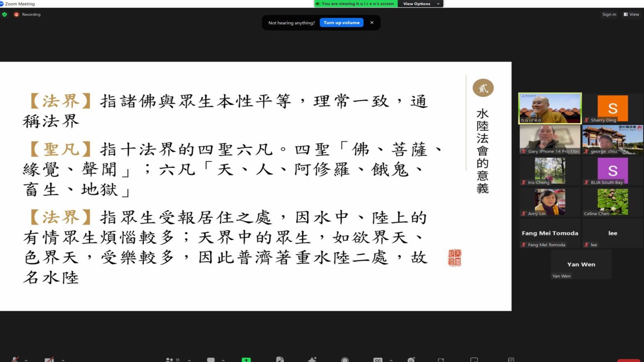Expand audio options next to microphone
The width and height of the screenshot is (644, 362).
pos(26,359)
